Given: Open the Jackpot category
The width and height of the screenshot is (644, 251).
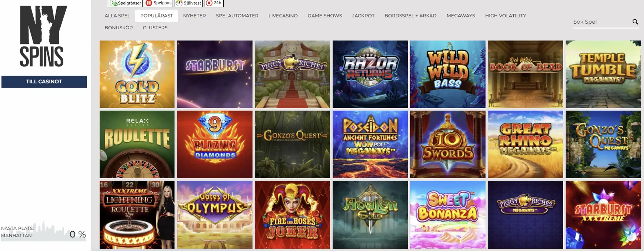Looking at the screenshot, I should [x=363, y=16].
